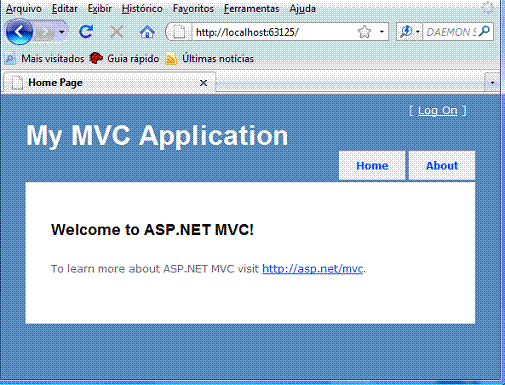Image resolution: width=505 pixels, height=385 pixels.
Task: Open the Guia rápido bookmark
Action: [x=124, y=59]
